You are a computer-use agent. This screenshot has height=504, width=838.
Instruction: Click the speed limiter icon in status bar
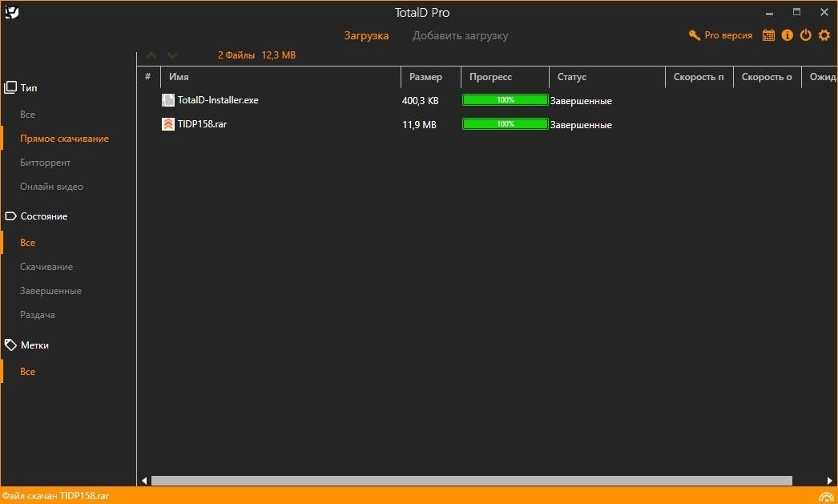click(826, 497)
